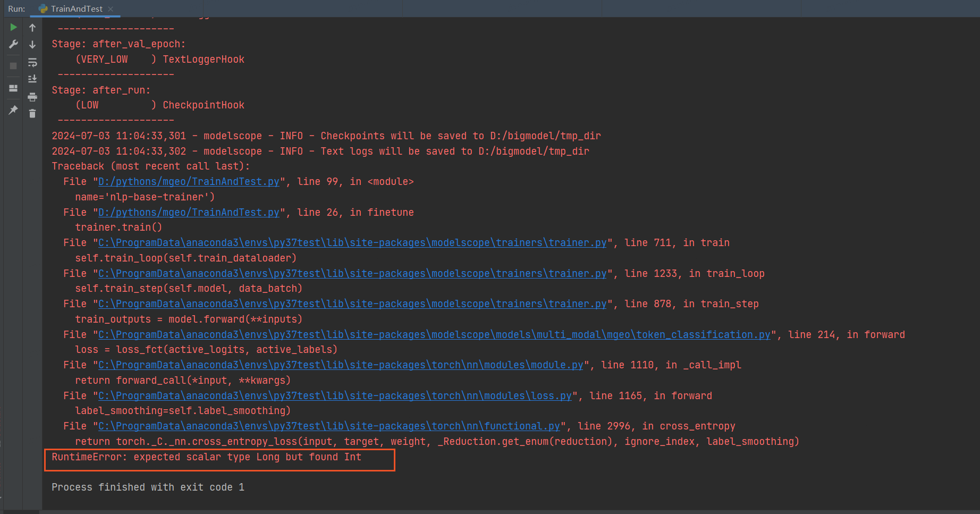The height and width of the screenshot is (514, 980).
Task: Open TrainAndTest.py link at line 99
Action: pyautogui.click(x=189, y=181)
